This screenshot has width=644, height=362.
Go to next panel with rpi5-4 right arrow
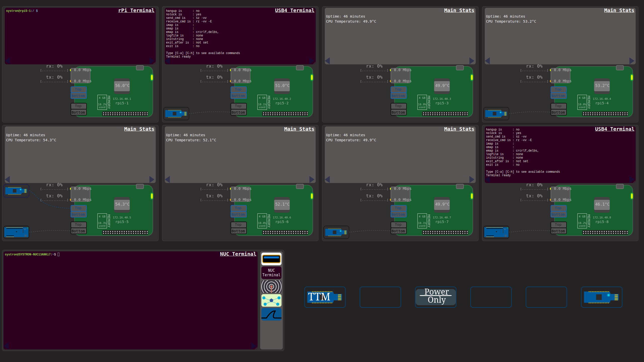pos(632,61)
